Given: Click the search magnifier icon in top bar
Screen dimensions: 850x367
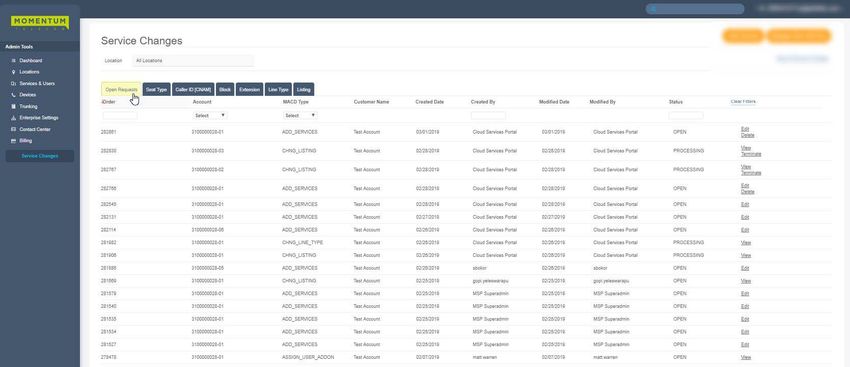Looking at the screenshot, I should click(x=654, y=9).
